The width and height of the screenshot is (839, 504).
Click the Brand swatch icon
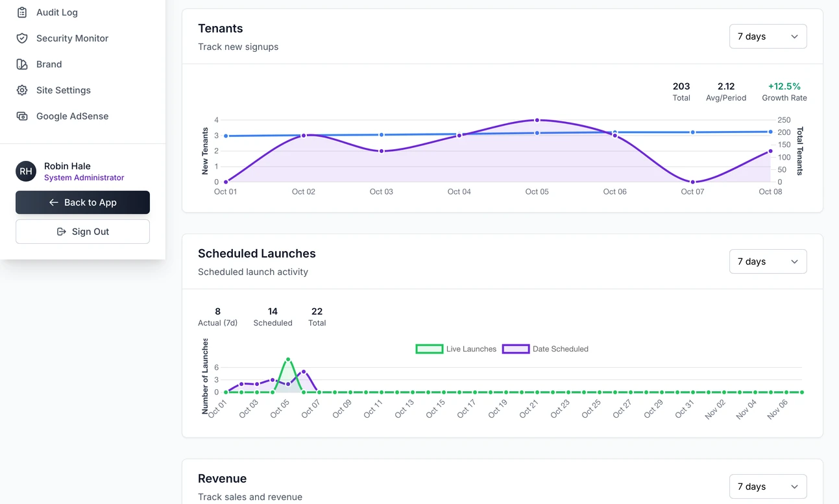click(x=22, y=64)
